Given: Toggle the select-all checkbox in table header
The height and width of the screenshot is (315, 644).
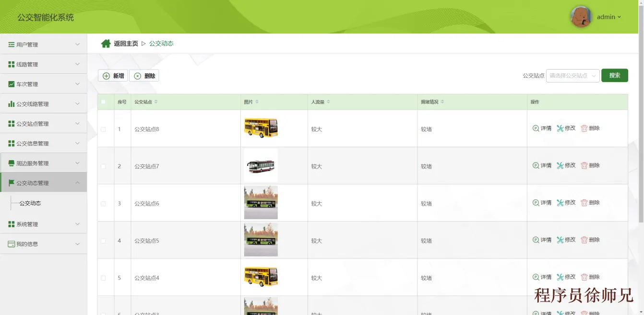Looking at the screenshot, I should pos(103,102).
